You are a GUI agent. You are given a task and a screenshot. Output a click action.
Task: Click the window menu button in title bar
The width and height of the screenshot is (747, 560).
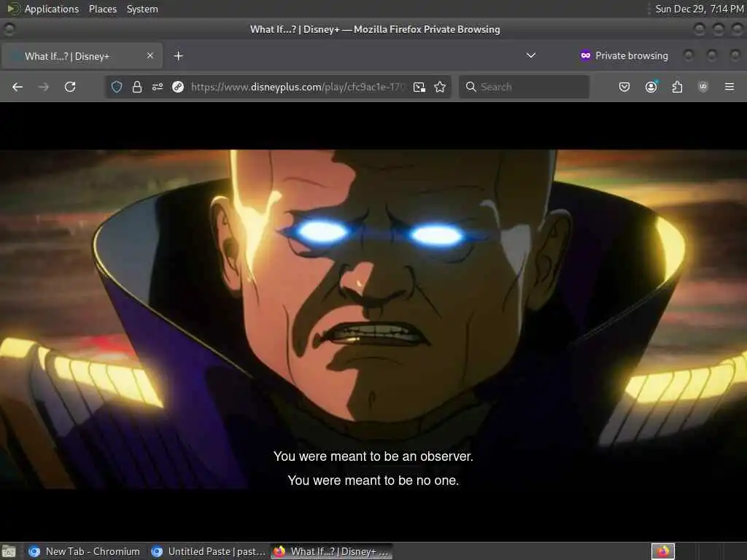coord(9,29)
